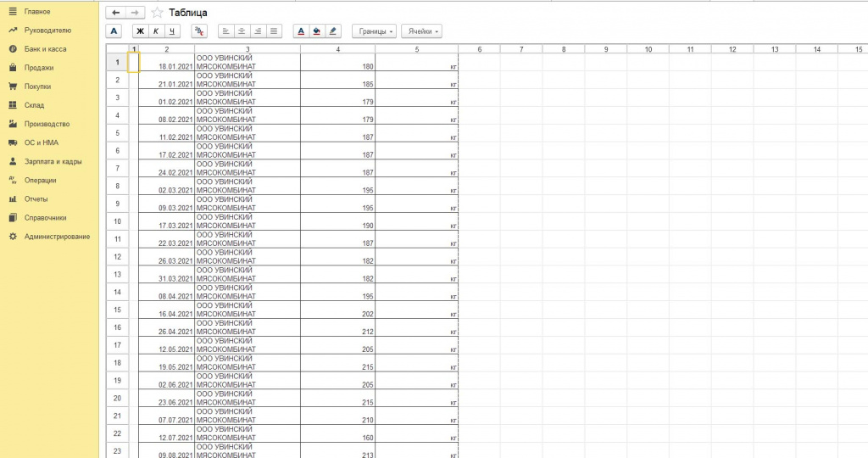Click the cart icon beside Покупки

(x=13, y=87)
